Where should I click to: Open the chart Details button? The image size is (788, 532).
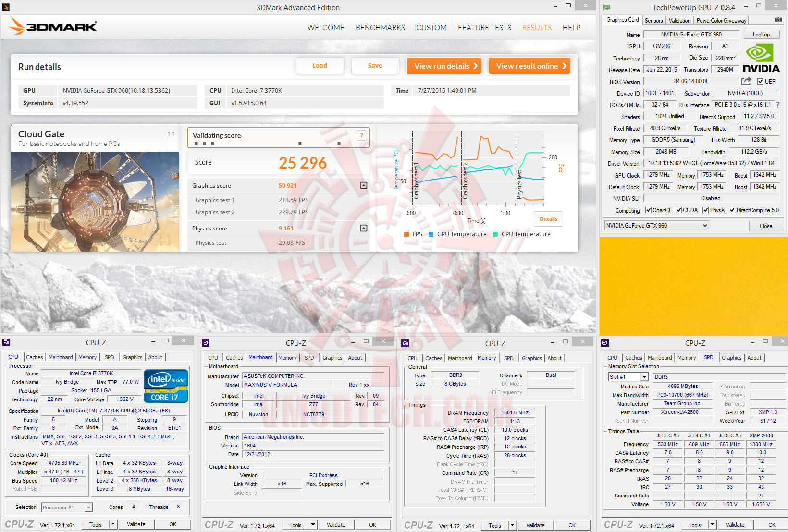click(548, 219)
